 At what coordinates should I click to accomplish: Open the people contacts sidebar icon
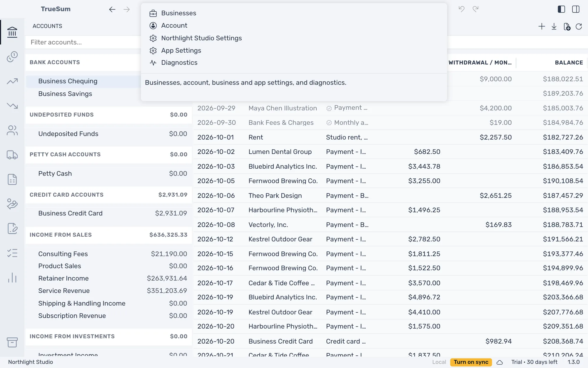click(x=12, y=130)
